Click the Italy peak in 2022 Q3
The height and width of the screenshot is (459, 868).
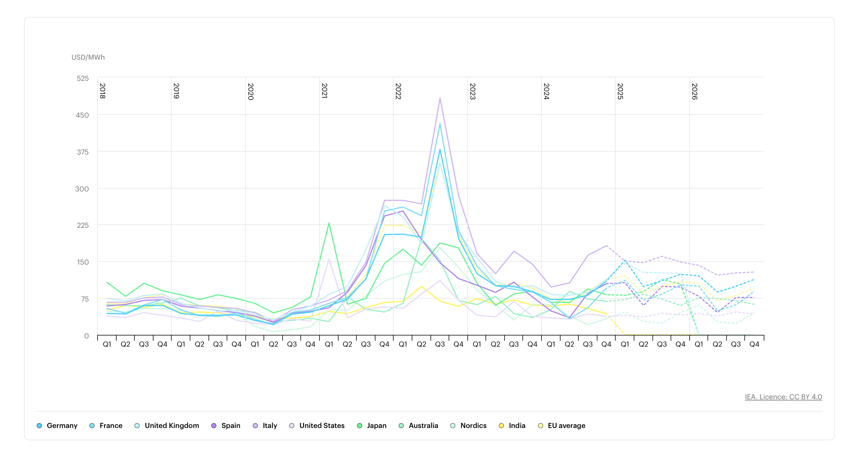(440, 98)
